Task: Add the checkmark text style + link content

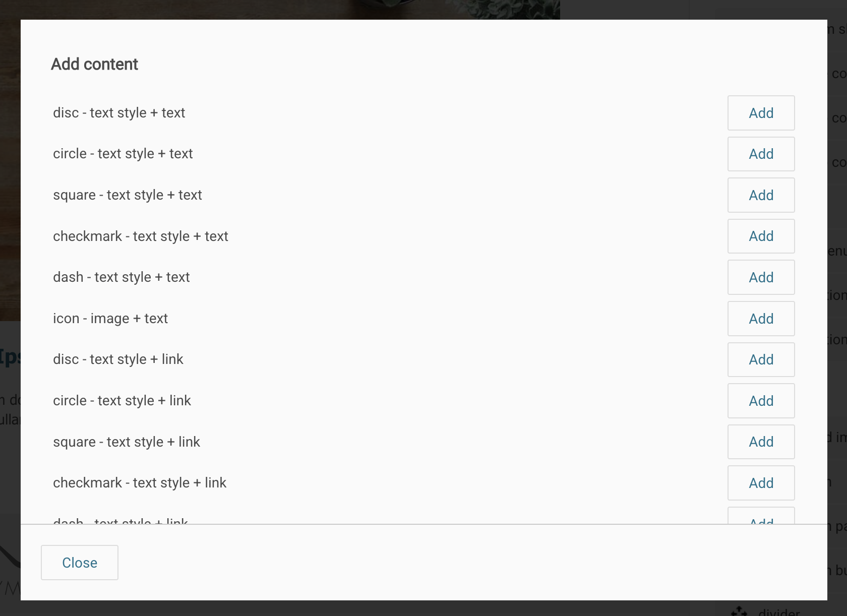Action: [x=761, y=482]
